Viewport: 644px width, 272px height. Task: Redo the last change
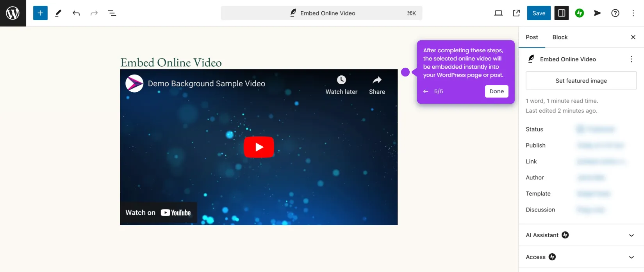click(94, 13)
